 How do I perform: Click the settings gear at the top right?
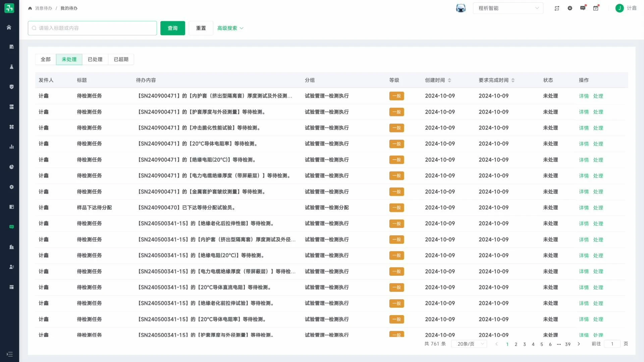coord(570,8)
